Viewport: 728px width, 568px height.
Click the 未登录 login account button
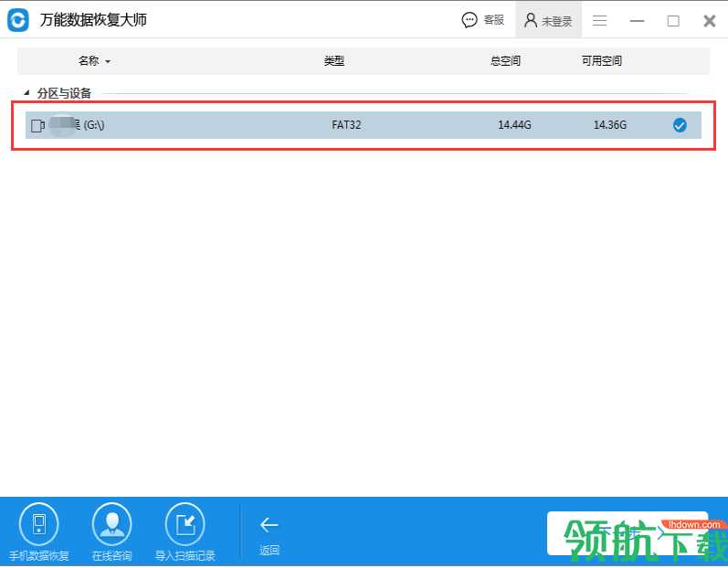548,20
